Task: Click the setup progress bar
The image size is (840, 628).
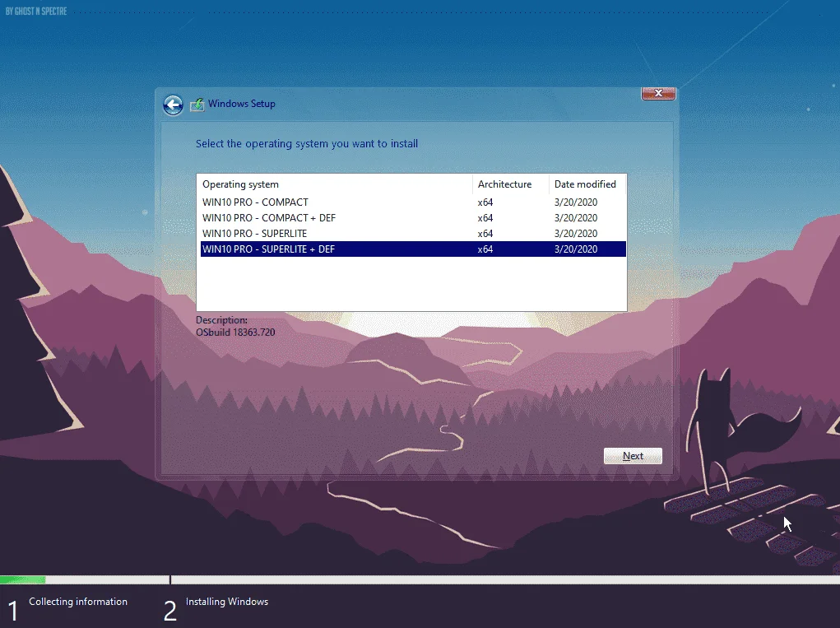Action: pos(420,579)
